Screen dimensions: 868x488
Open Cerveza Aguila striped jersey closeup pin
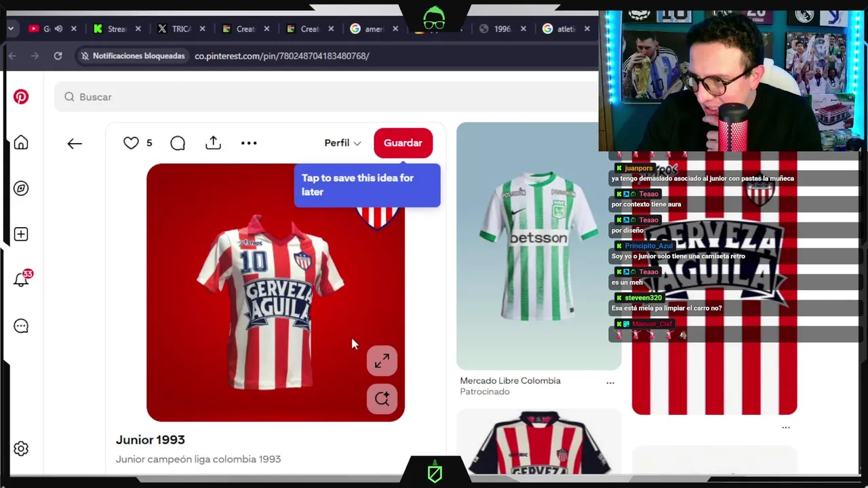click(714, 283)
